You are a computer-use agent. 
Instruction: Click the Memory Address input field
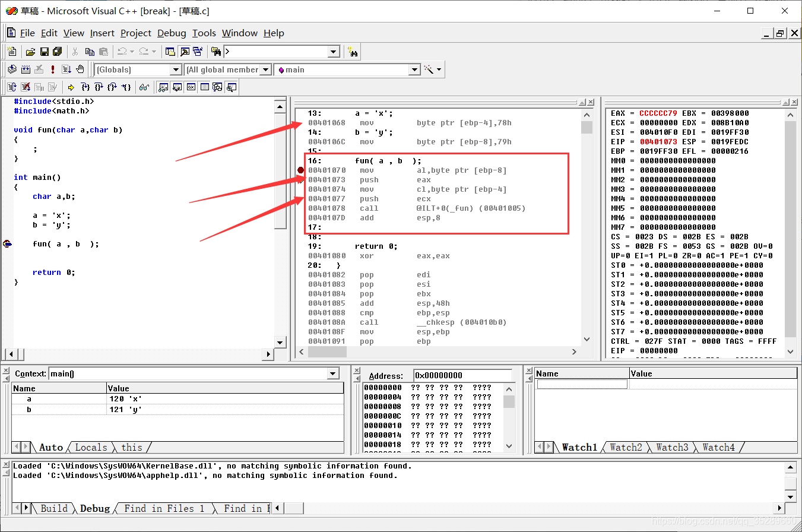462,375
